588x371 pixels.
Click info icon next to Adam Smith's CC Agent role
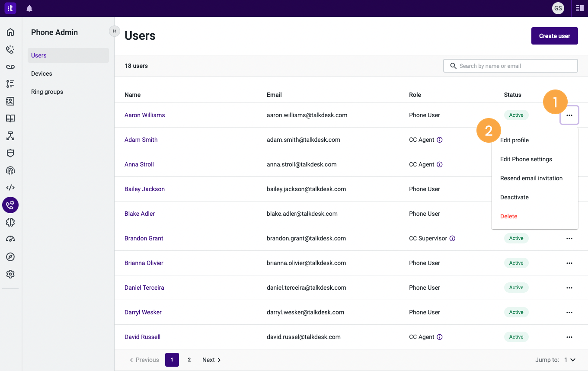[440, 140]
